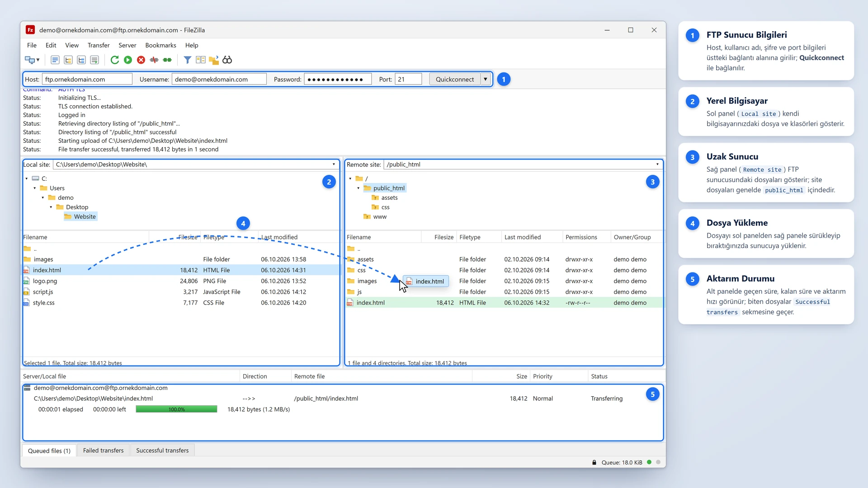Image resolution: width=868 pixels, height=488 pixels.
Task: Focus the Host input field
Action: pyautogui.click(x=87, y=79)
